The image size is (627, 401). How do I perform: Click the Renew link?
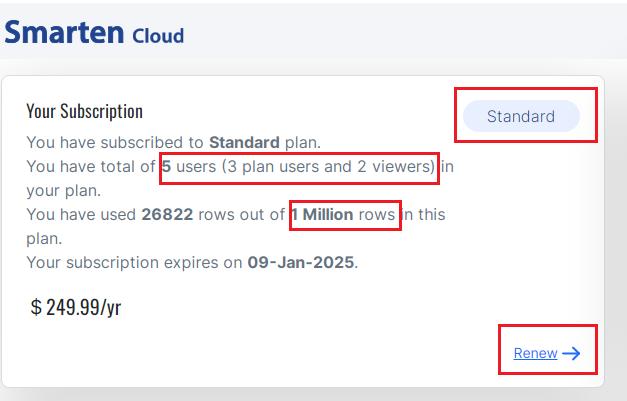(535, 353)
